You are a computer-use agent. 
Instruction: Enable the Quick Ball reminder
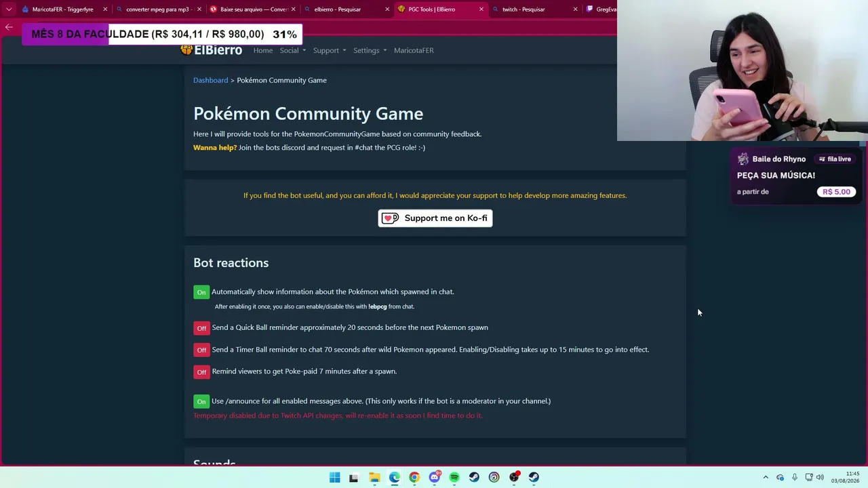coord(201,328)
